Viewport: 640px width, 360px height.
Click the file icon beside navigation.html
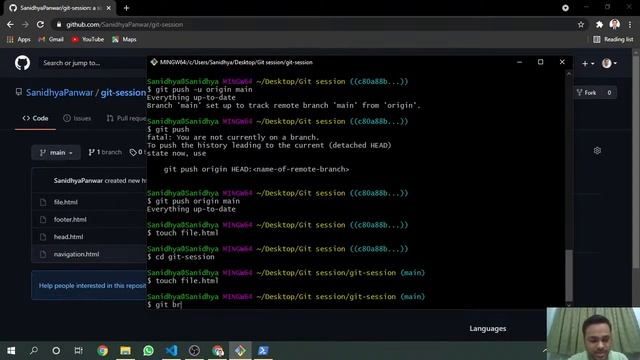pyautogui.click(x=43, y=254)
